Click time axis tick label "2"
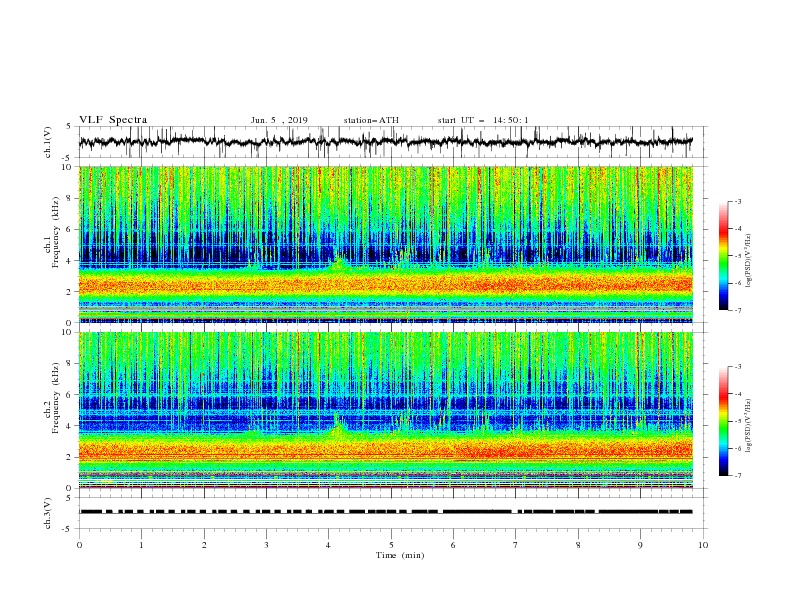This screenshot has height=612, width=792. 204,545
